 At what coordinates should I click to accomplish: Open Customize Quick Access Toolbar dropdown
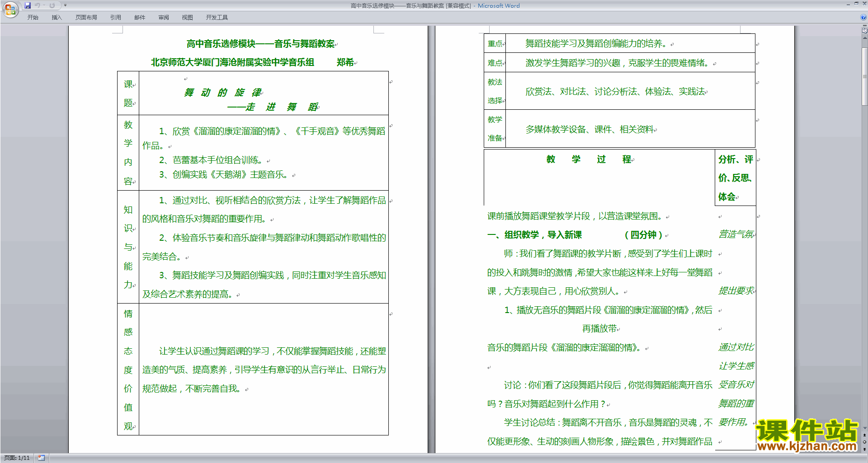(65, 5)
